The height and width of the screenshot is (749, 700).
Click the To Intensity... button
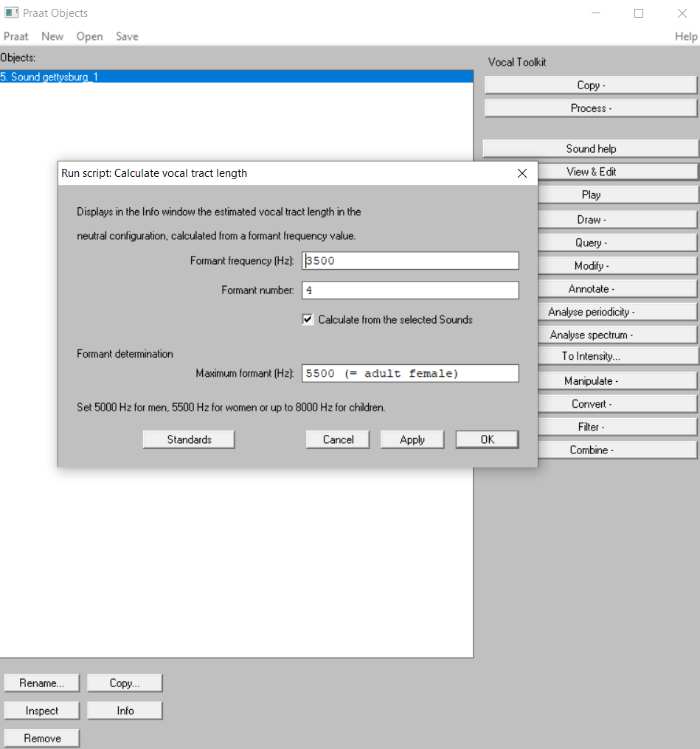pos(618,356)
